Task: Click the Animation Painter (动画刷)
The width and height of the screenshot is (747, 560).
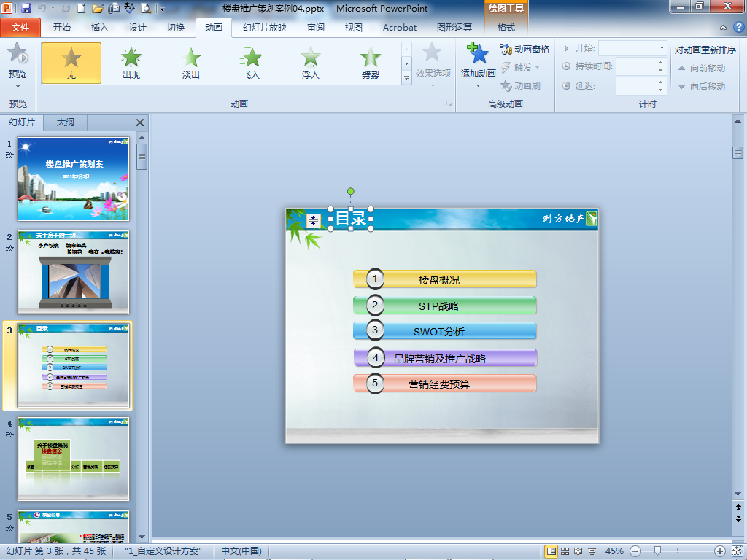Action: point(520,86)
